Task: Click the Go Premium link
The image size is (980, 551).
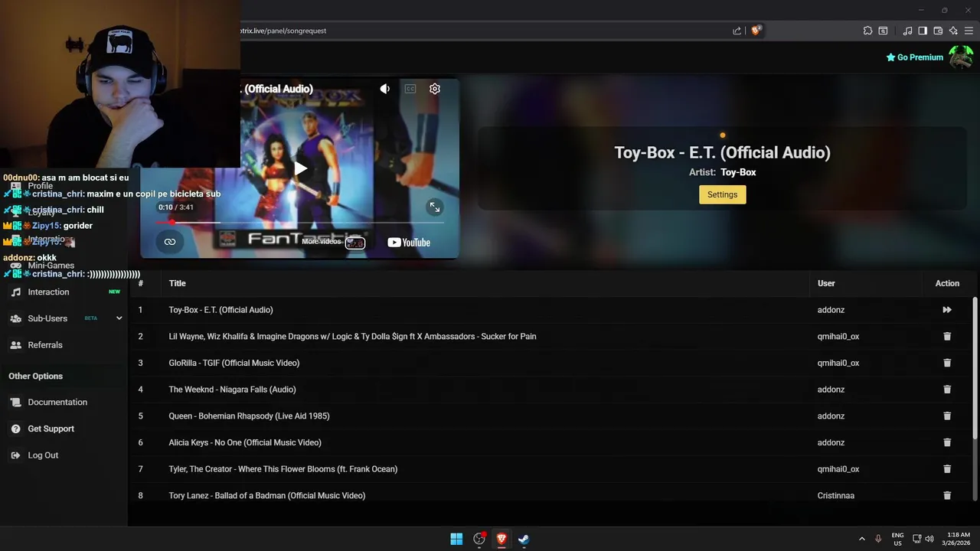Action: pyautogui.click(x=914, y=57)
